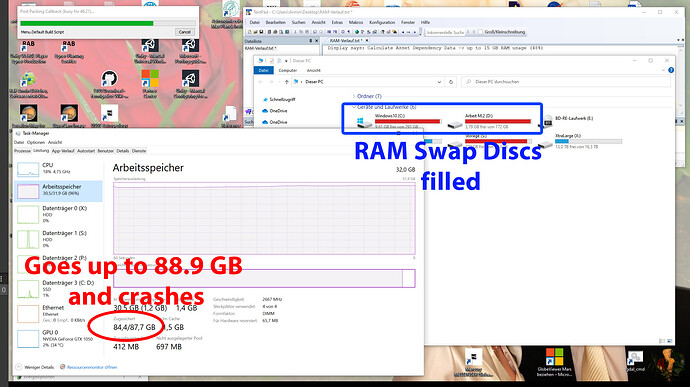Screen dimensions: 690x387
Task: Open the Ressourcenmonitor öffnen link
Action: 92,367
